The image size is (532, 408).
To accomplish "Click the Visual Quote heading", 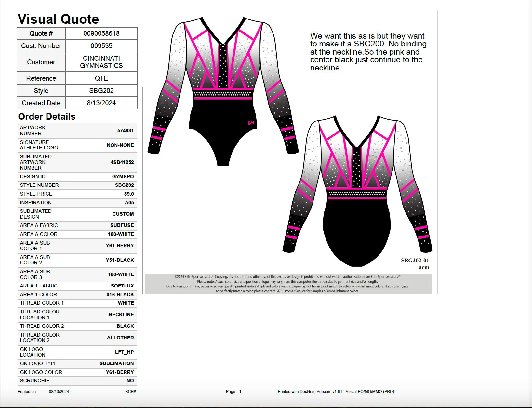I will 58,19.
